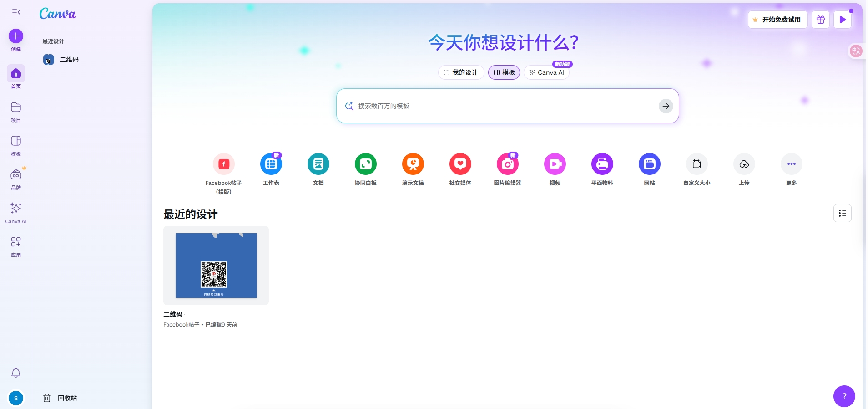
Task: Focus the template search field
Action: click(x=507, y=106)
